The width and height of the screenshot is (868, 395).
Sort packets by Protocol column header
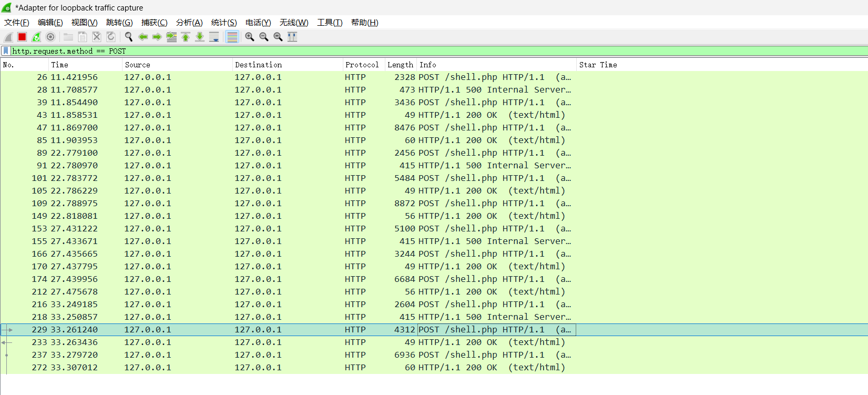pyautogui.click(x=362, y=65)
